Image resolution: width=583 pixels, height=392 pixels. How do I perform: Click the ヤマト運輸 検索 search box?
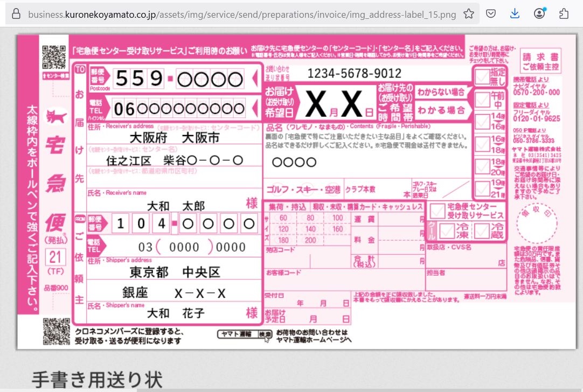pos(245,334)
